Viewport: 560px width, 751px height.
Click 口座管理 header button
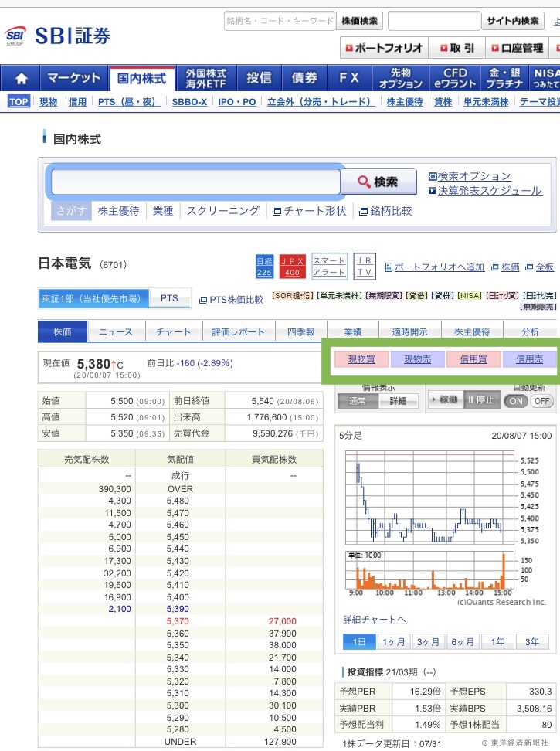[x=517, y=48]
